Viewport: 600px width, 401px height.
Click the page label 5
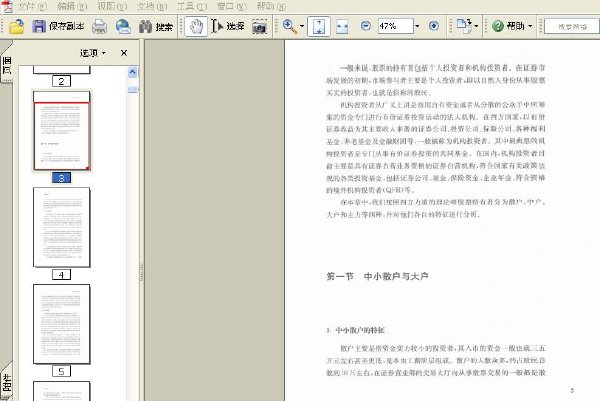point(61,371)
